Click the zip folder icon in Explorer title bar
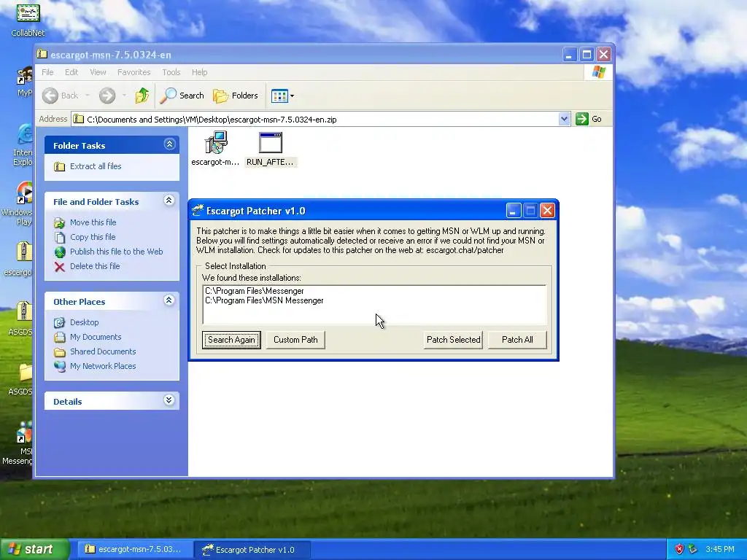The image size is (747, 560). pyautogui.click(x=42, y=54)
